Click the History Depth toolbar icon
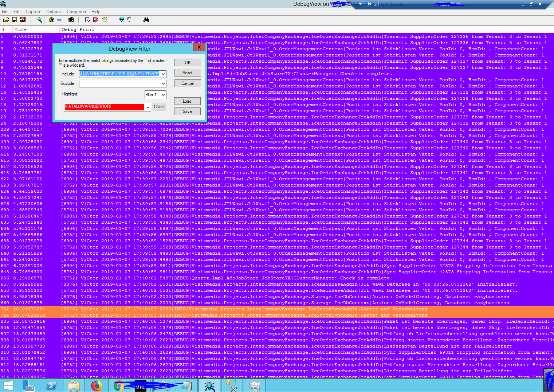The height and width of the screenshot is (392, 554). [x=129, y=20]
